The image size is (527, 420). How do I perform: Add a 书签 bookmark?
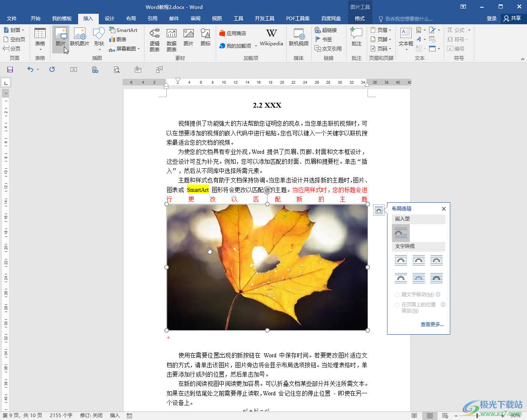[x=323, y=39]
